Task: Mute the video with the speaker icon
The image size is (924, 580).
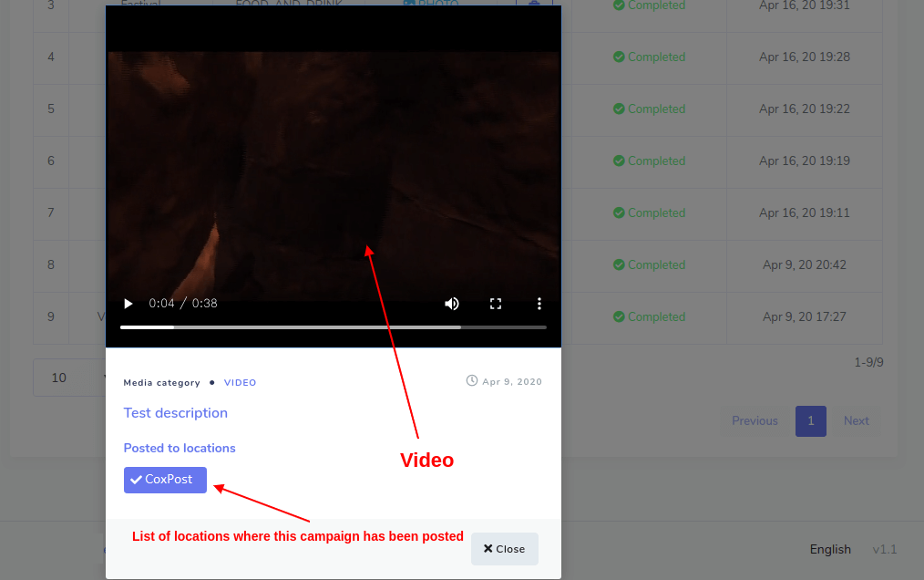Action: point(452,304)
